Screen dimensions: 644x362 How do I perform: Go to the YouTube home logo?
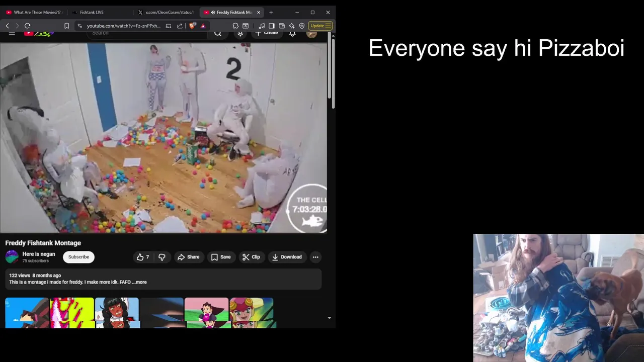39,33
